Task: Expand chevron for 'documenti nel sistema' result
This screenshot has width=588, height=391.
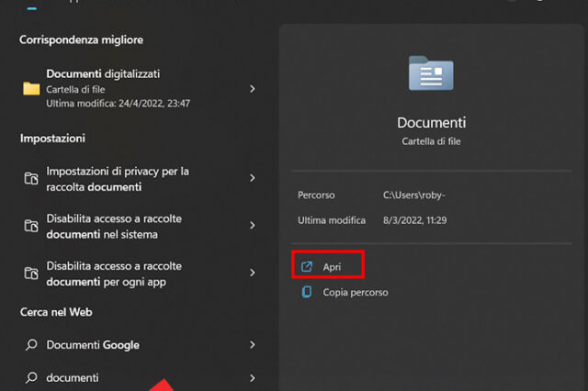Action: click(x=252, y=226)
